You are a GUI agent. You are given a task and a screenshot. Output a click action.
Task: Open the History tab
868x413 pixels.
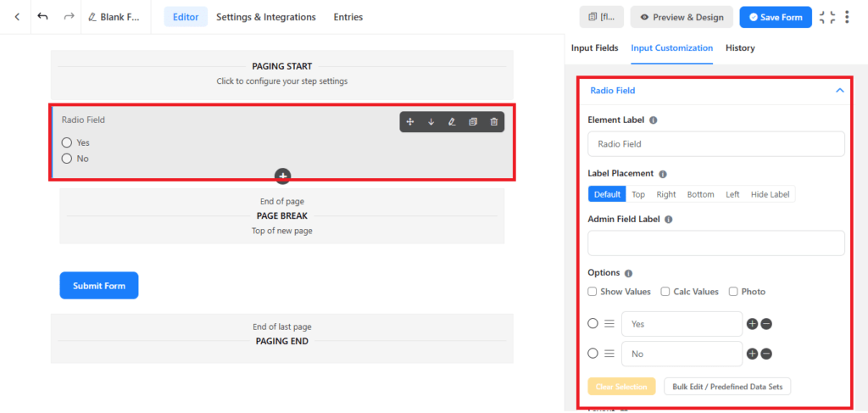click(740, 48)
